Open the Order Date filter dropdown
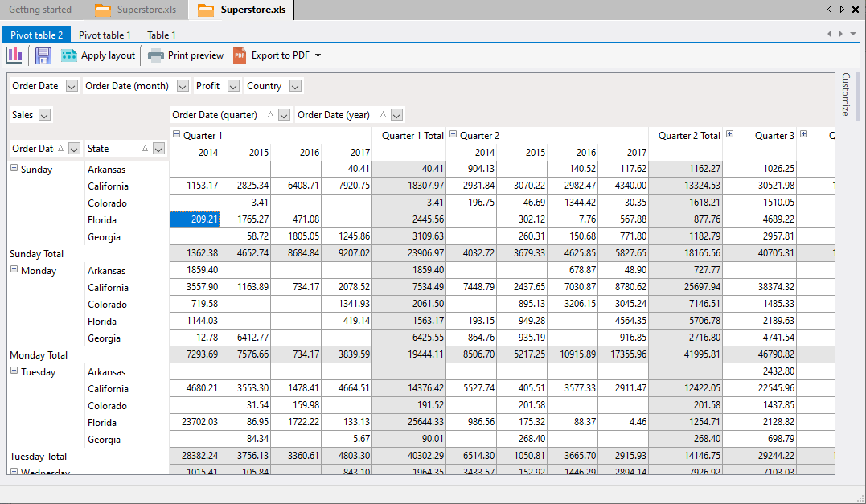 [x=72, y=86]
